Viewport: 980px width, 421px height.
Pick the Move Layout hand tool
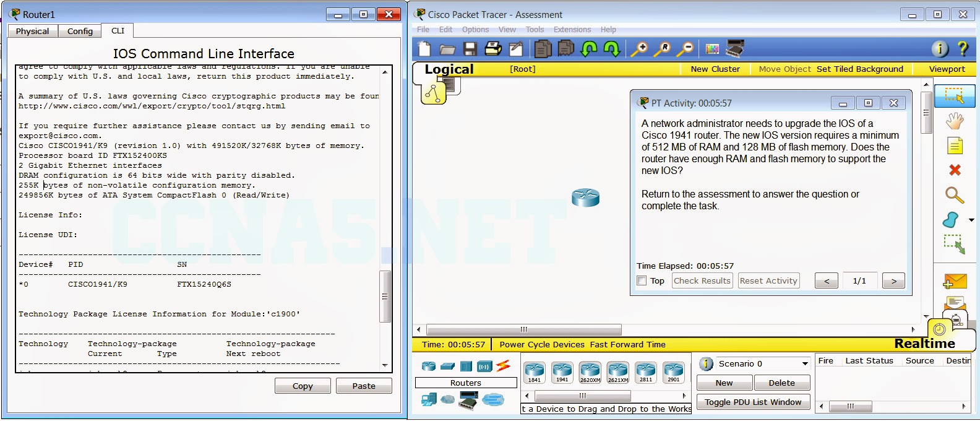click(x=955, y=121)
